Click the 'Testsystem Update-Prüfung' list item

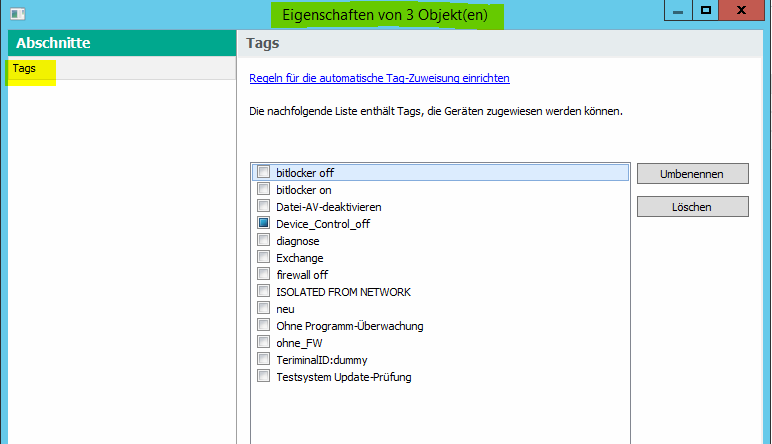[x=343, y=377]
